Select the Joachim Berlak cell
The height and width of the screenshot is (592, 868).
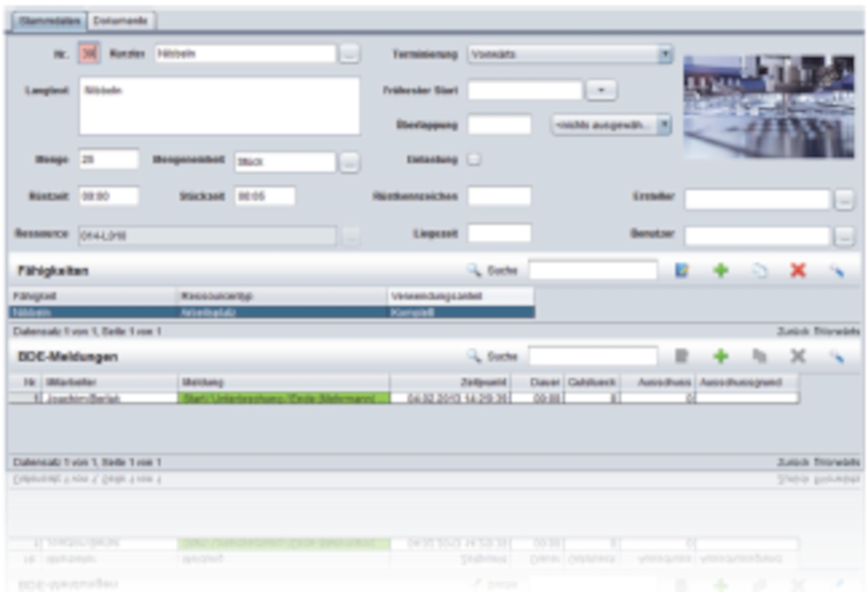[110, 398]
